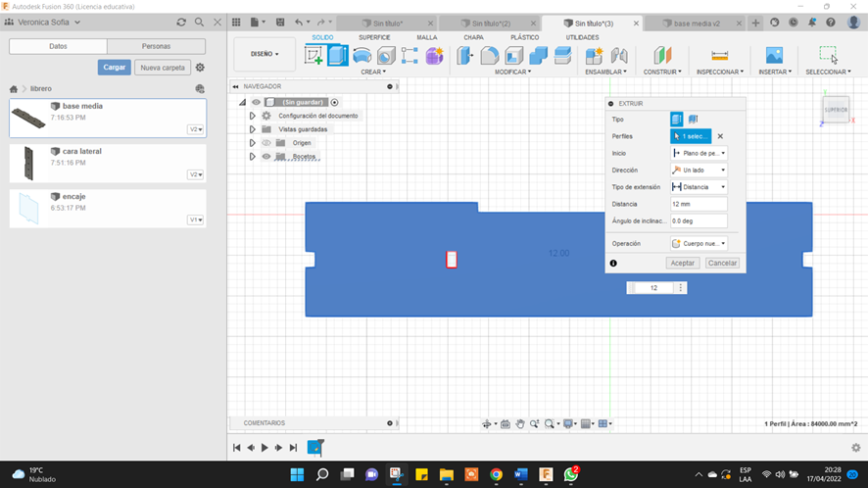
Task: Open the Help question mark
Action: (831, 23)
